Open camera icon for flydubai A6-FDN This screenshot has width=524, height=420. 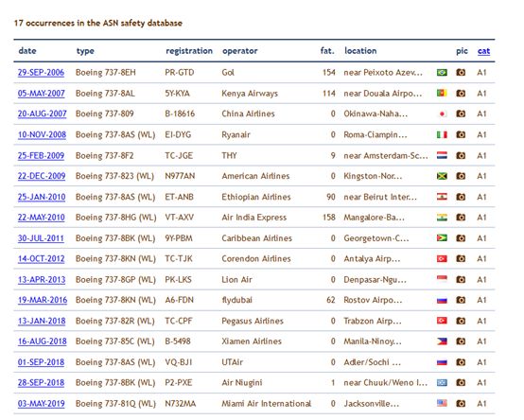[x=461, y=300]
